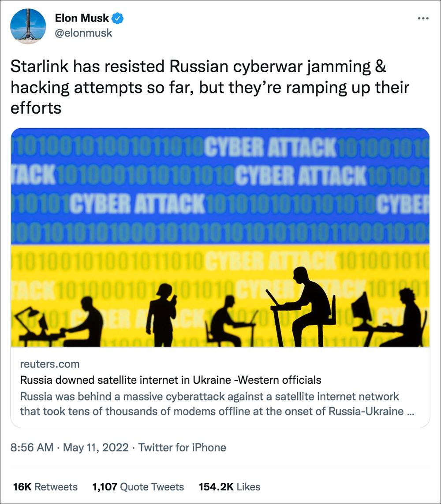441x504 pixels.
Task: Click the rocket profile avatar
Action: tap(28, 26)
